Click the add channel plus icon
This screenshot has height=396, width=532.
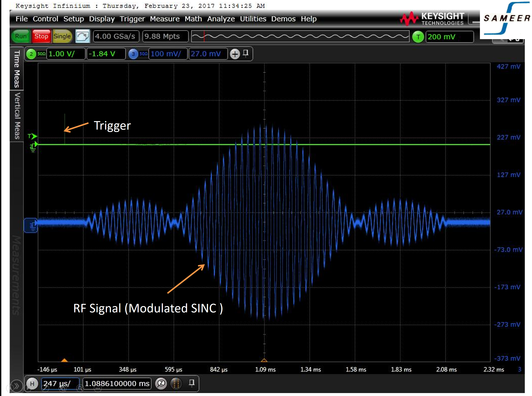coord(235,54)
